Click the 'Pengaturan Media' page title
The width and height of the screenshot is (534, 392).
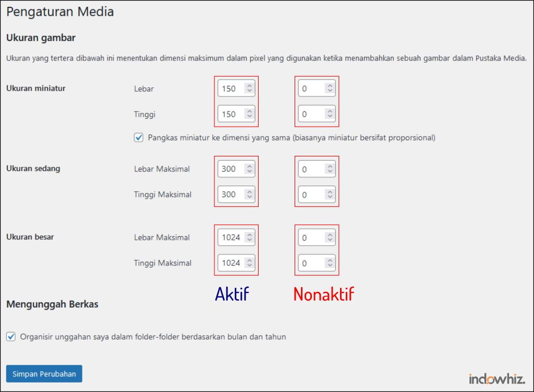tap(60, 12)
